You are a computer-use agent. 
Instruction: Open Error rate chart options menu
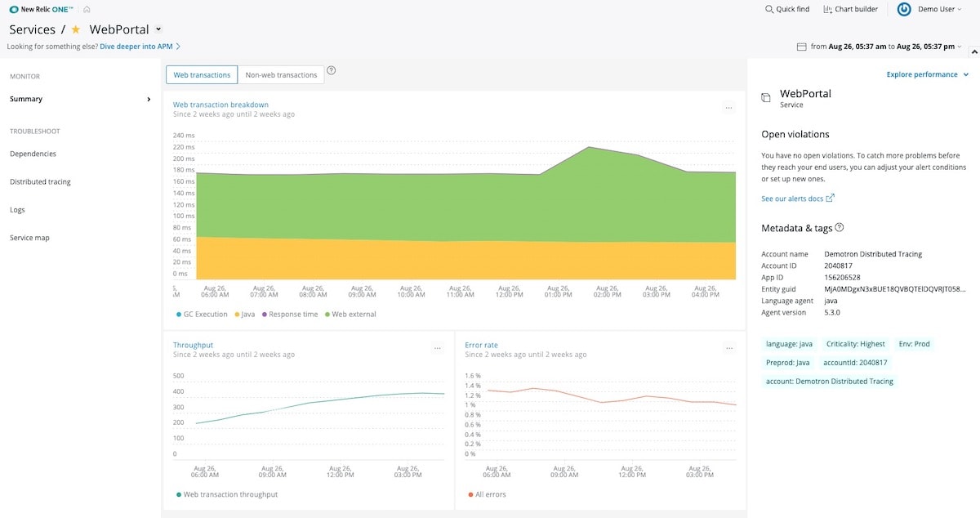[729, 347]
